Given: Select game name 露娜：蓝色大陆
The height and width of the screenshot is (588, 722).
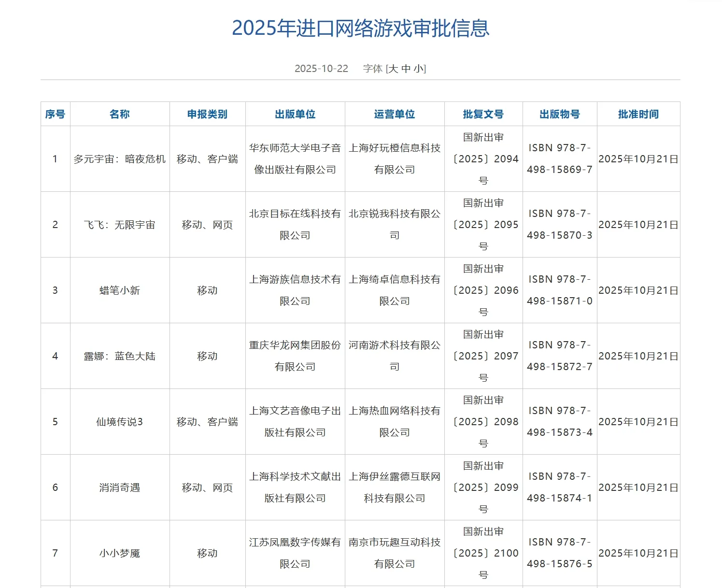Looking at the screenshot, I should 120,356.
